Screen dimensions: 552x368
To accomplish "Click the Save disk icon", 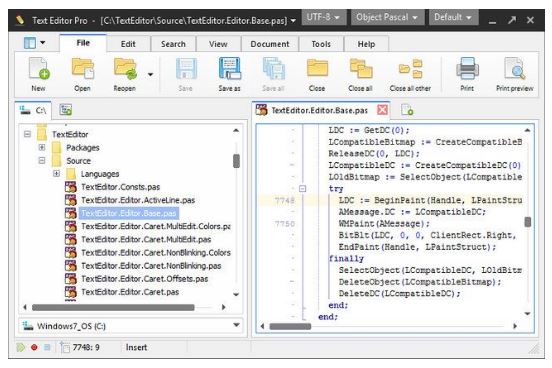I will (x=186, y=68).
